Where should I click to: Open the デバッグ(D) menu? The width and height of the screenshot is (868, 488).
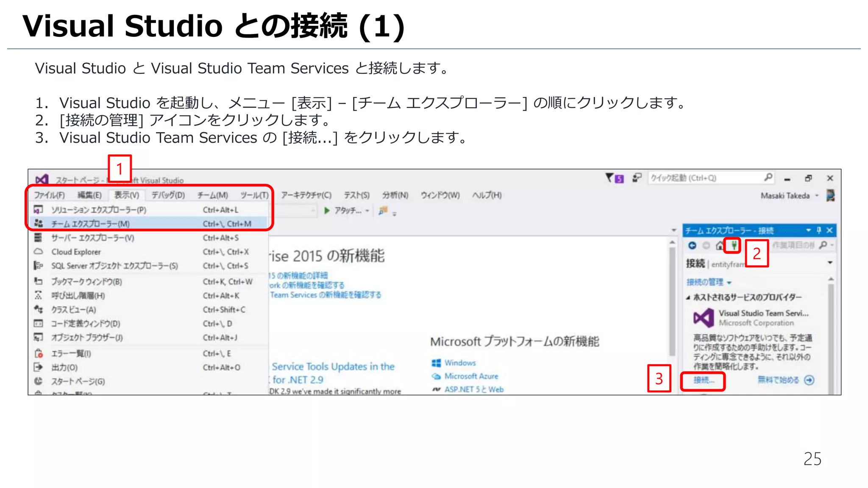pyautogui.click(x=168, y=195)
